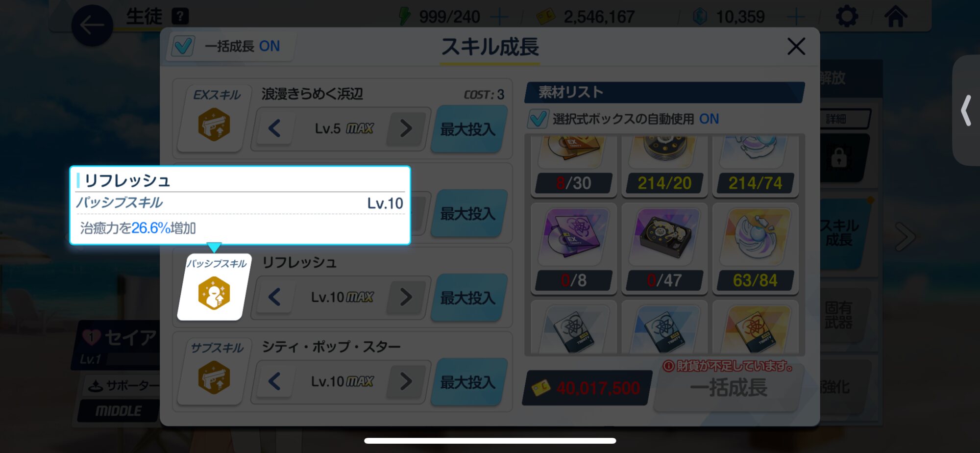The width and height of the screenshot is (980, 453).
Task: Click the EX skill gun icon
Action: pos(214,125)
